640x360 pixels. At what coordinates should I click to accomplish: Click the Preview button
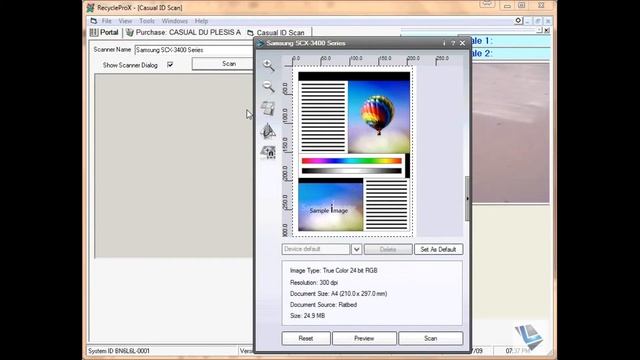pos(364,338)
